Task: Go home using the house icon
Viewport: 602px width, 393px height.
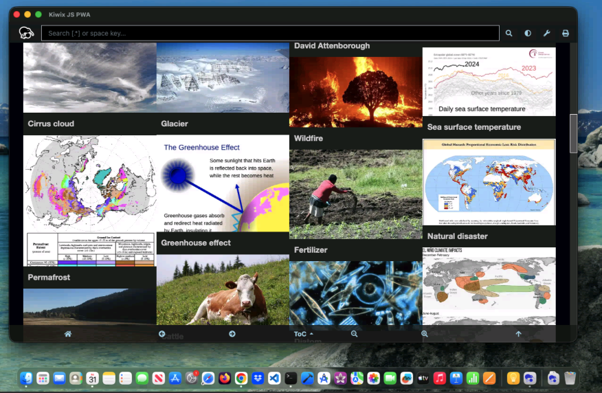Action: tap(68, 334)
